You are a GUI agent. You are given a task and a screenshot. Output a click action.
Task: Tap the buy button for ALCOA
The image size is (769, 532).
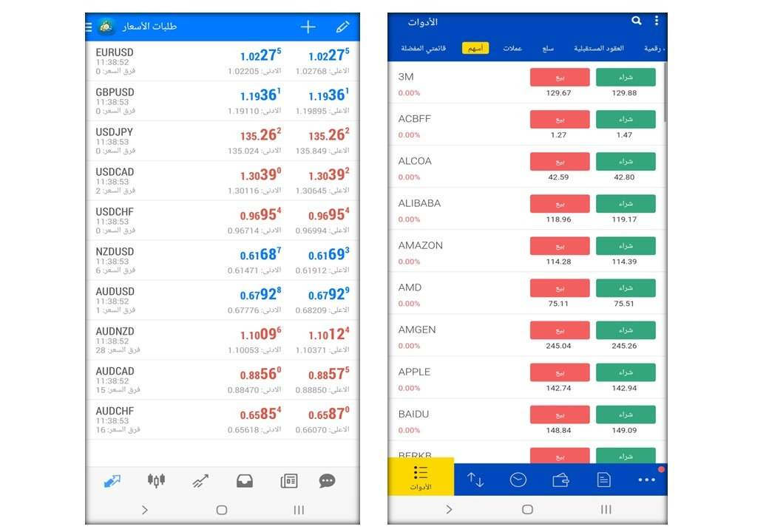[626, 162]
